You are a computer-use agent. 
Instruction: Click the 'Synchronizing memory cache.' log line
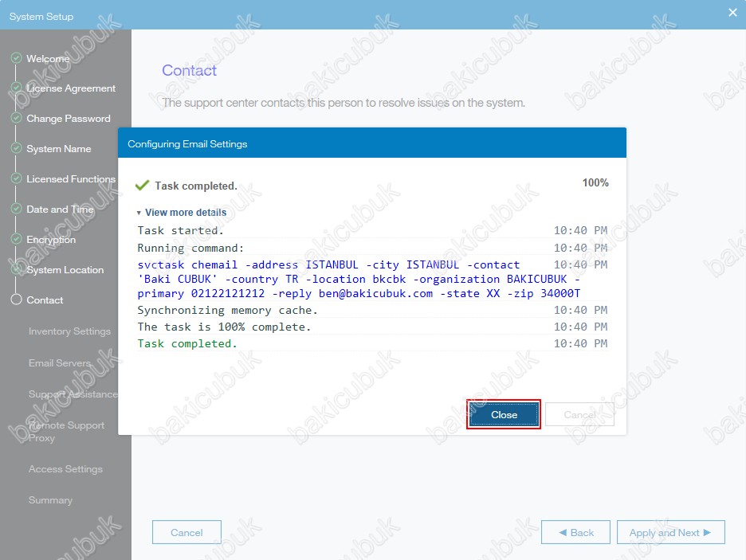click(x=227, y=311)
